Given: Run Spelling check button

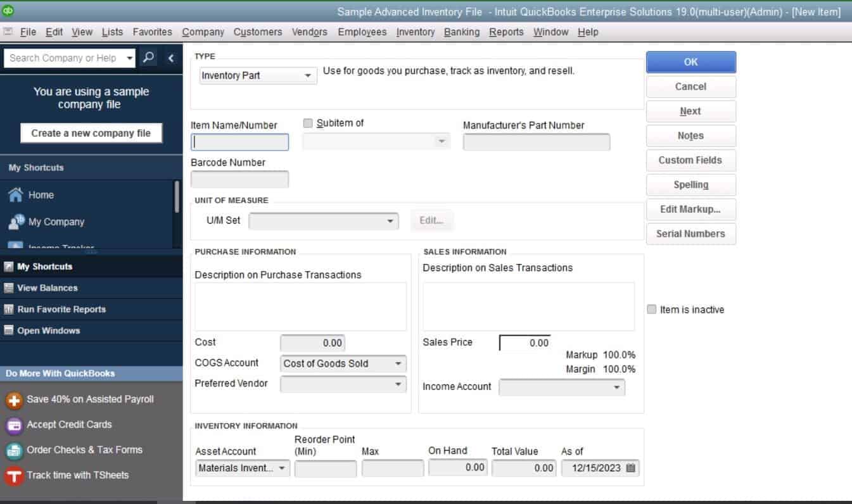Looking at the screenshot, I should [691, 185].
